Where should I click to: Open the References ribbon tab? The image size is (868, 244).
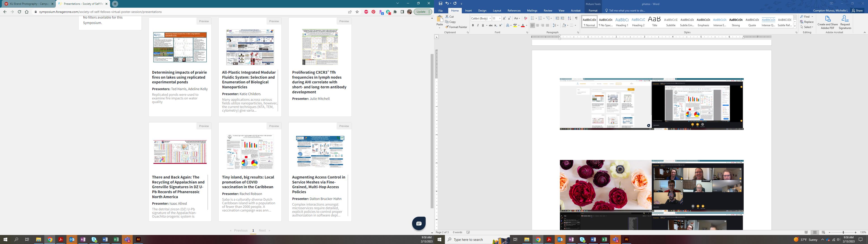click(514, 10)
